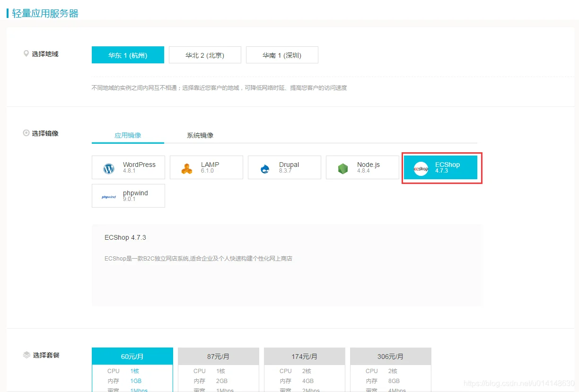The width and height of the screenshot is (579, 392).
Task: Pick the 306元/月 plan
Action: pos(391,357)
